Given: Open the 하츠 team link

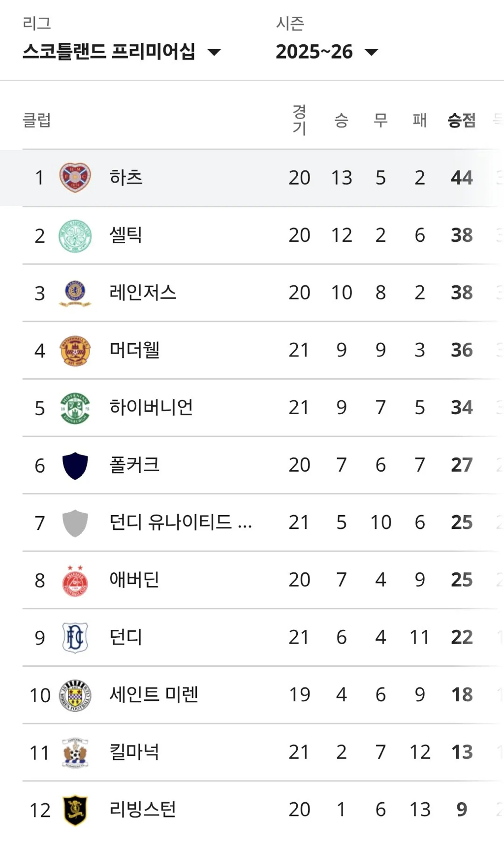Looking at the screenshot, I should [x=126, y=178].
